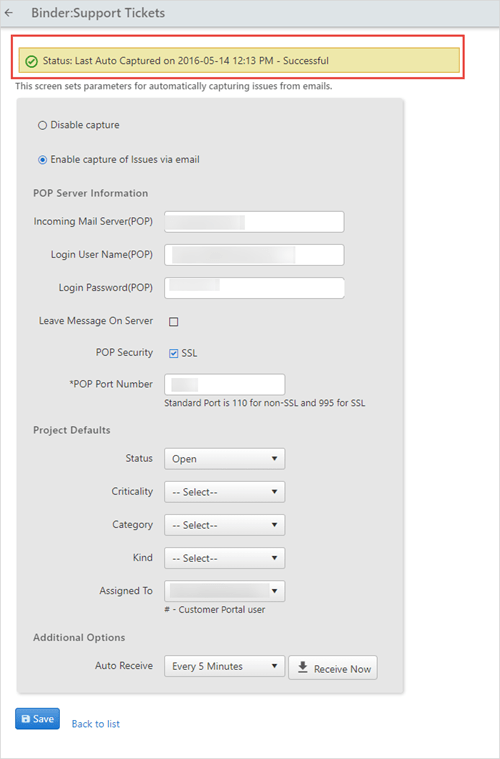The width and height of the screenshot is (500, 759).
Task: Click the Login User Name(POP) field
Action: [x=254, y=255]
